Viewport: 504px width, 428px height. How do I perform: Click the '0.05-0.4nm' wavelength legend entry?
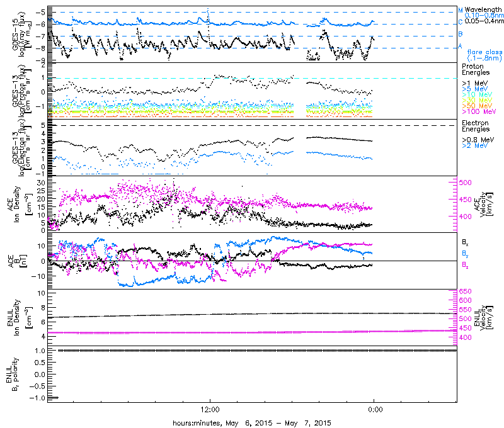pos(484,21)
